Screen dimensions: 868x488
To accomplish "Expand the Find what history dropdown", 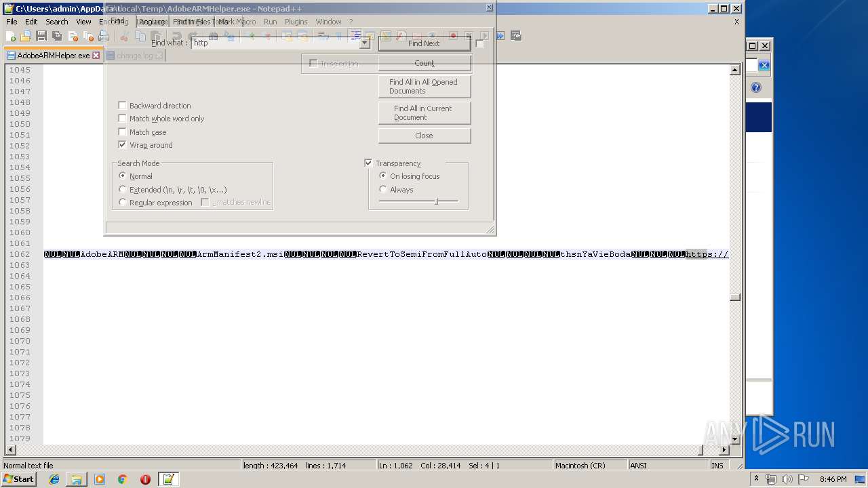I will coord(365,43).
